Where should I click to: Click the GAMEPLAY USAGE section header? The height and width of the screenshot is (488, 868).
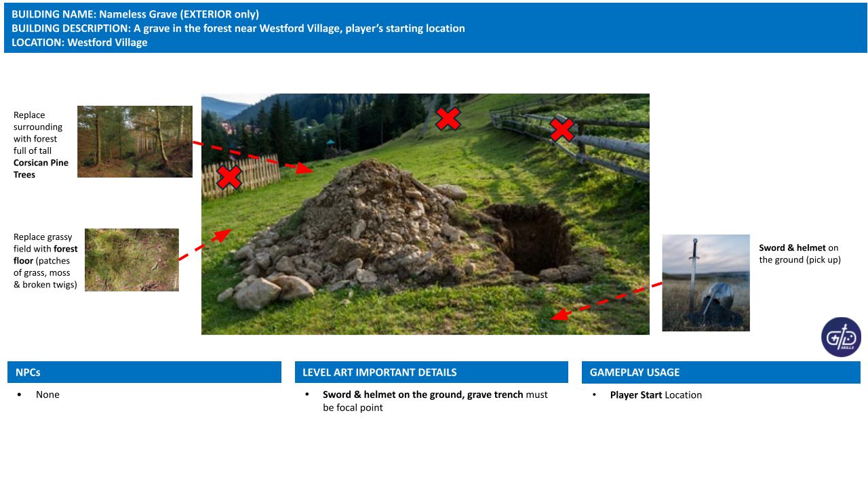click(721, 372)
